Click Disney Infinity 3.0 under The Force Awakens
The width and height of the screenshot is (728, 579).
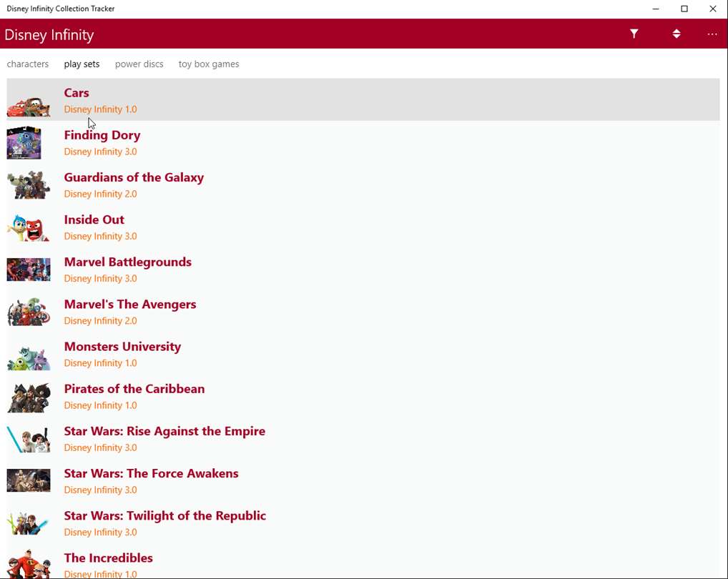[x=100, y=490]
